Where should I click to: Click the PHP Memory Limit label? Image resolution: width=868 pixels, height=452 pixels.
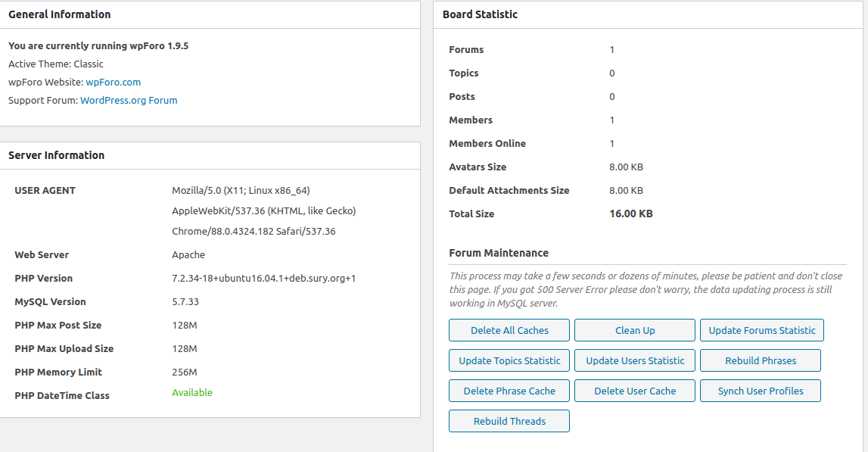pyautogui.click(x=58, y=373)
